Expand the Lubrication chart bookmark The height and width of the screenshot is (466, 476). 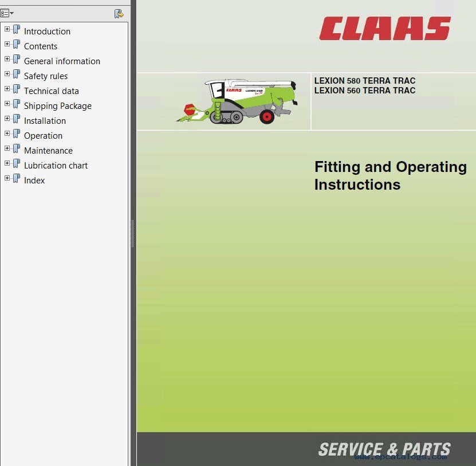pos(7,163)
